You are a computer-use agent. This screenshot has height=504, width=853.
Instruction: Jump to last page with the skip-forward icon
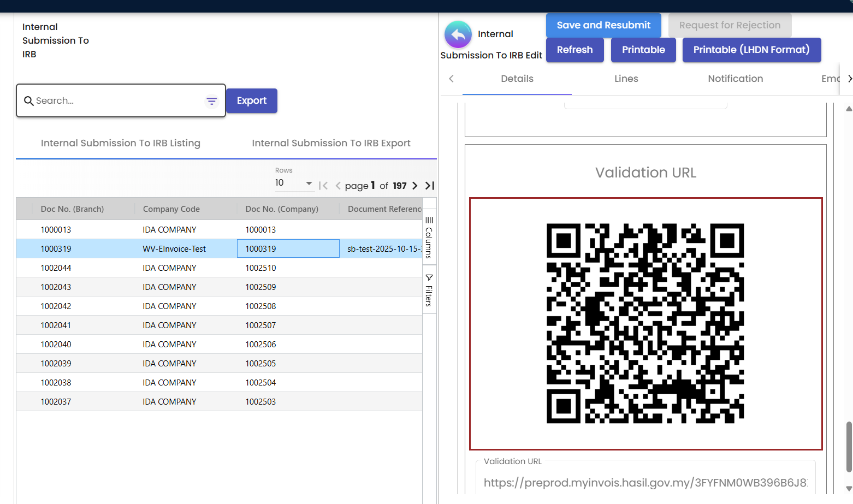430,186
